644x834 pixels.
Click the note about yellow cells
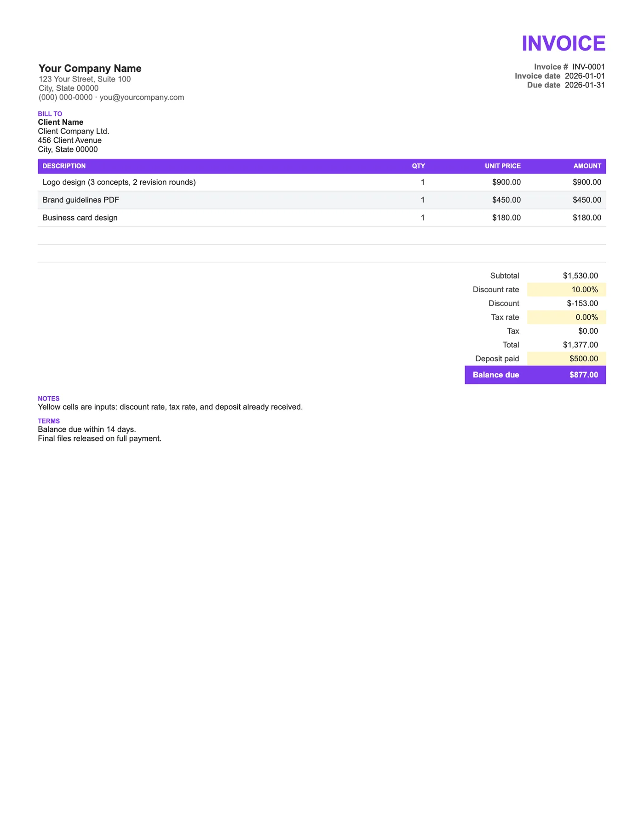click(170, 407)
